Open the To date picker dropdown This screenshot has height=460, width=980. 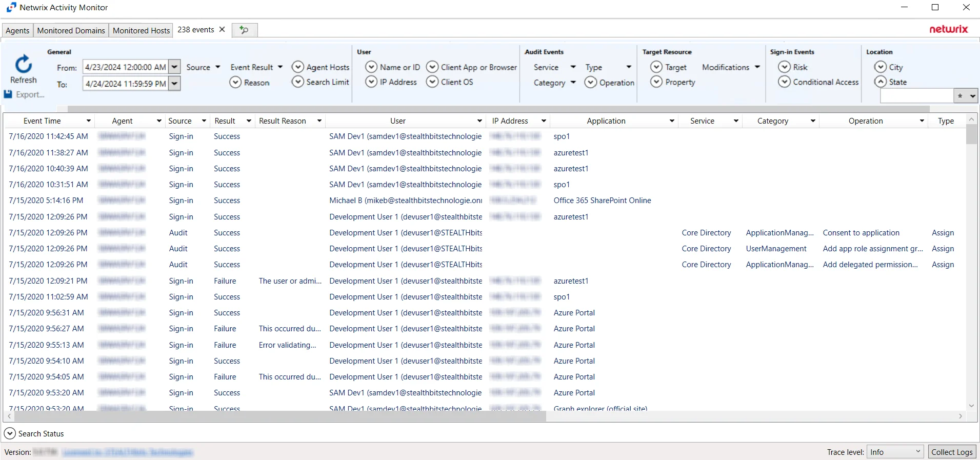[x=175, y=83]
